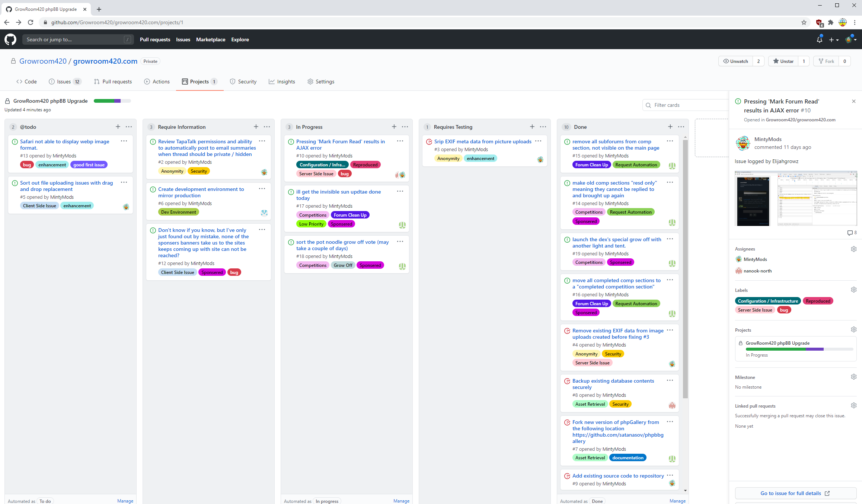Open Labels gear settings in sidebar
This screenshot has height=504, width=862.
tap(853, 290)
